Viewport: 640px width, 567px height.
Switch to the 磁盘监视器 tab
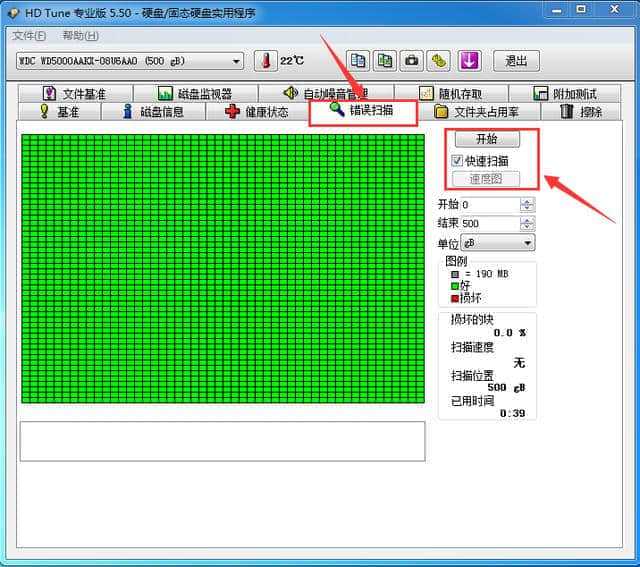[196, 94]
